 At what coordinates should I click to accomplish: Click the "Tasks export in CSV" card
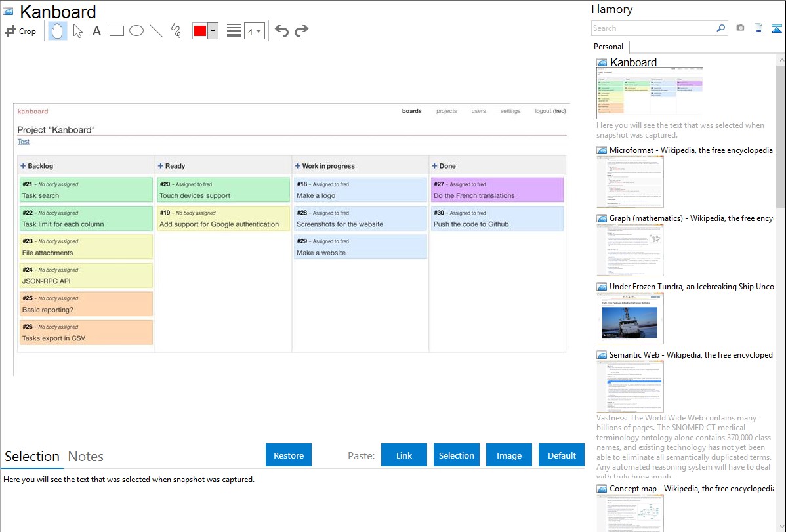(x=86, y=333)
